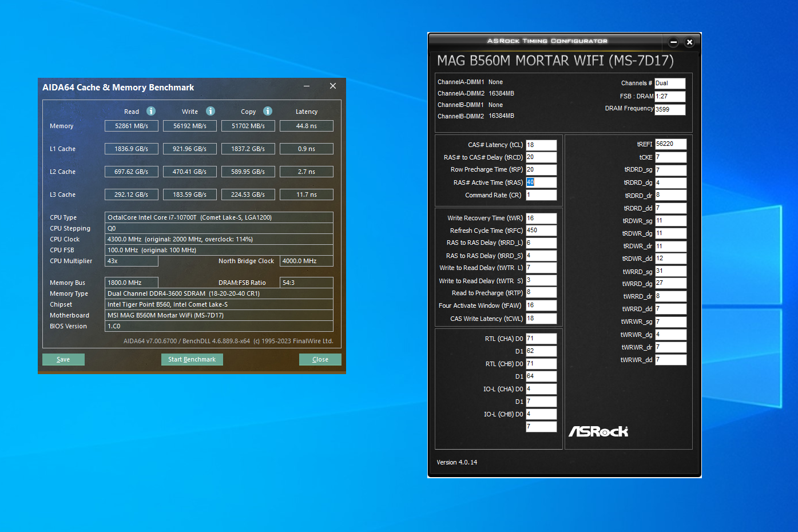Click the Write Recovery Time (tWR) field

pos(541,219)
